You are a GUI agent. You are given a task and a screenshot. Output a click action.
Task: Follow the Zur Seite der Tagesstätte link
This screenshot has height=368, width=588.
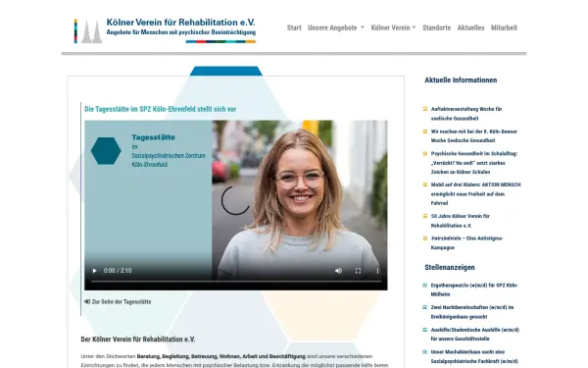point(122,301)
